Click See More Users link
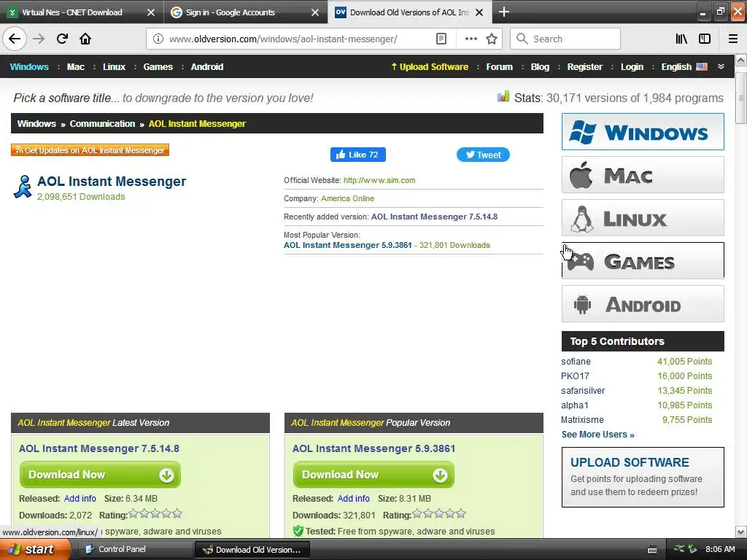 point(598,435)
